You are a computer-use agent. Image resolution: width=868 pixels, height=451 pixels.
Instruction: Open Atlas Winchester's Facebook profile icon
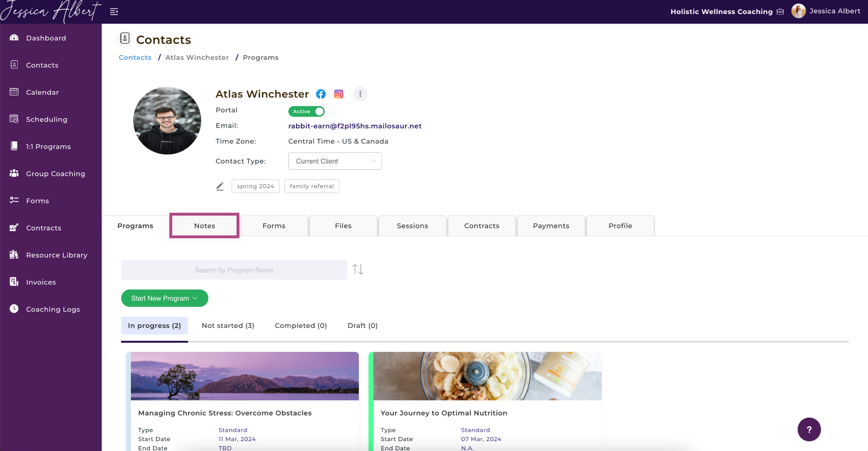(x=321, y=94)
